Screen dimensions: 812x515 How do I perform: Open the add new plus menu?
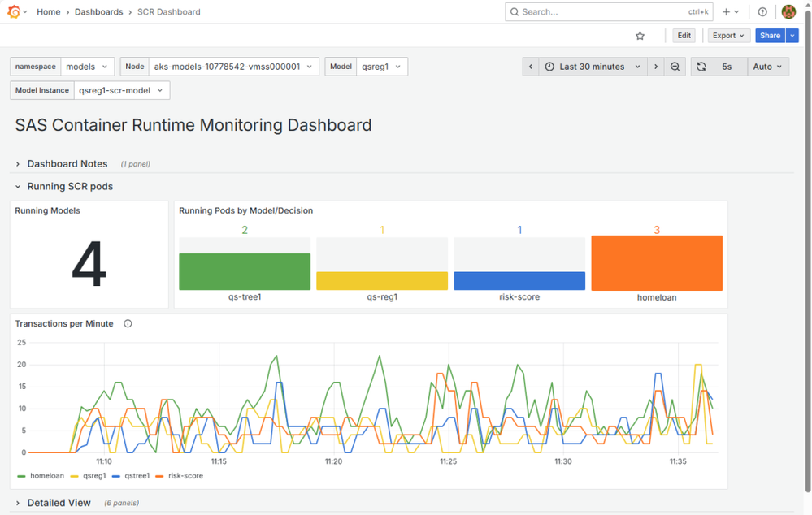pos(730,12)
